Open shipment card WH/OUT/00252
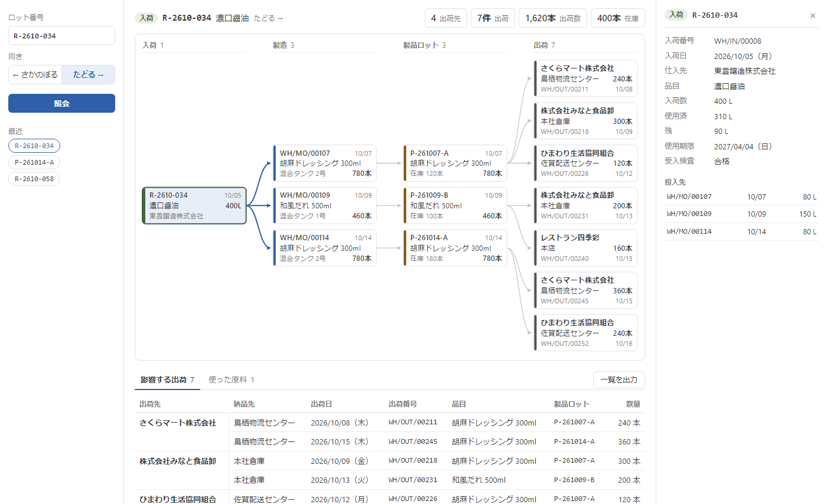This screenshot has width=827, height=504. pos(586,333)
